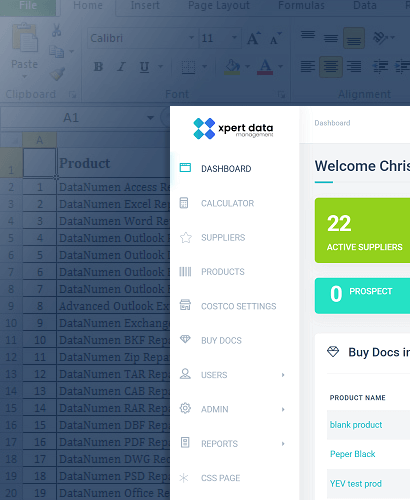Click the Name Box showing A1
Viewport: 410px width, 500px height.
(71, 118)
